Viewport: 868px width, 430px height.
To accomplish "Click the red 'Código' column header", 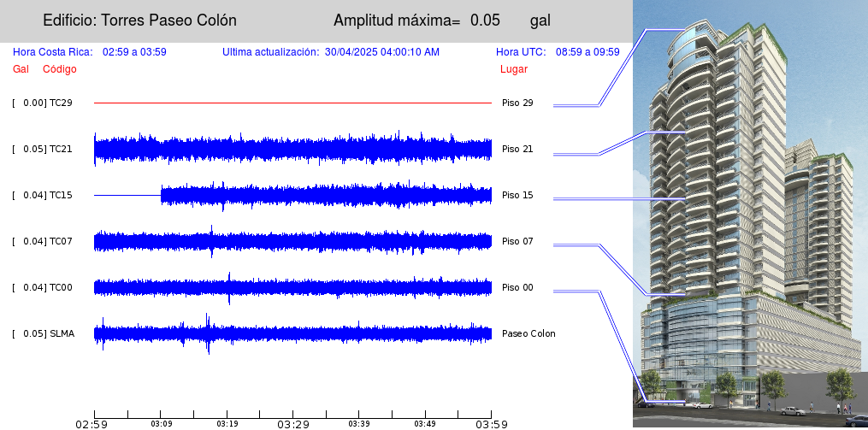I will pos(60,70).
